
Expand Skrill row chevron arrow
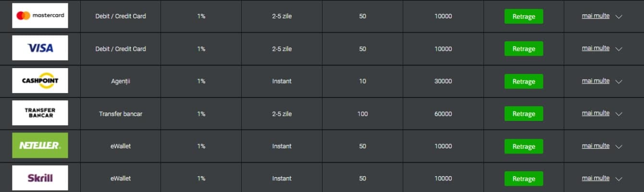pyautogui.click(x=619, y=179)
